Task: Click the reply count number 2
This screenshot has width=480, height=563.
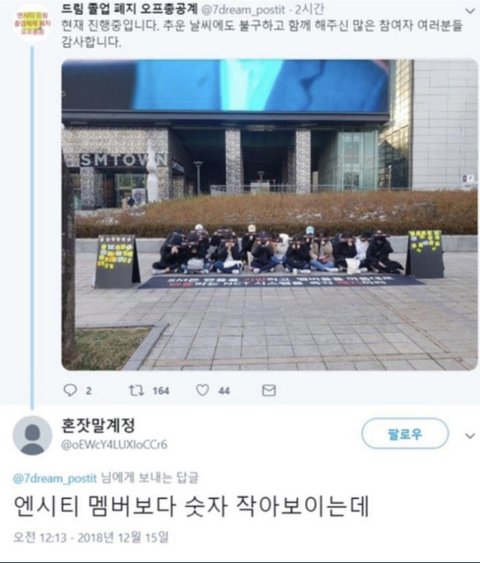Action: click(89, 391)
